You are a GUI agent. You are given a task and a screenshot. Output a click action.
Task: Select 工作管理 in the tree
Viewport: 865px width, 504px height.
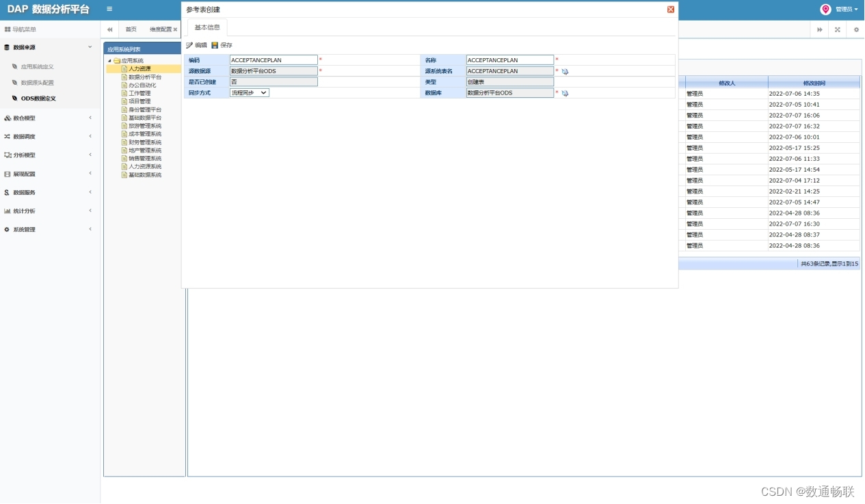click(139, 93)
